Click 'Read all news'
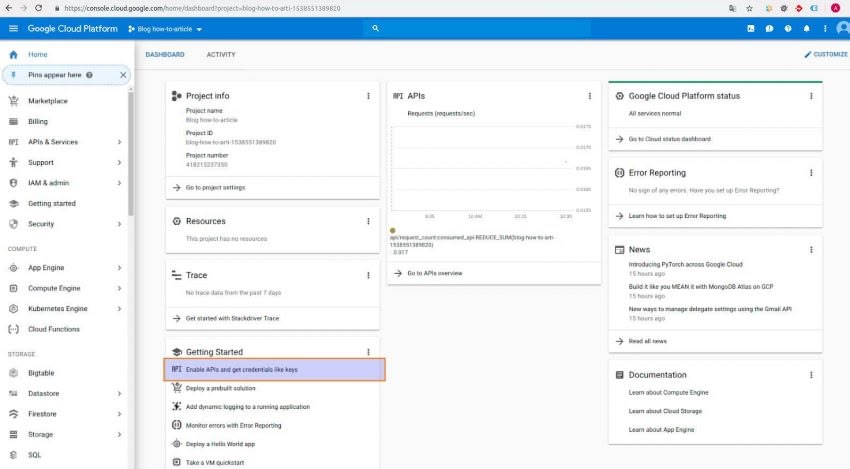Image resolution: width=850 pixels, height=469 pixels. (x=647, y=342)
